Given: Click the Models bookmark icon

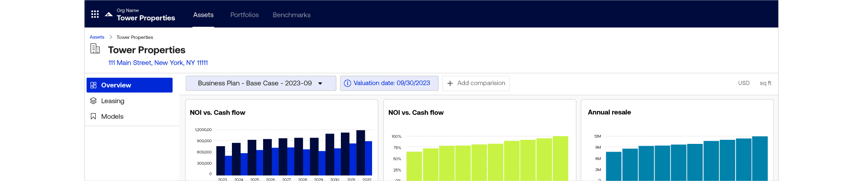Looking at the screenshot, I should pyautogui.click(x=94, y=116).
